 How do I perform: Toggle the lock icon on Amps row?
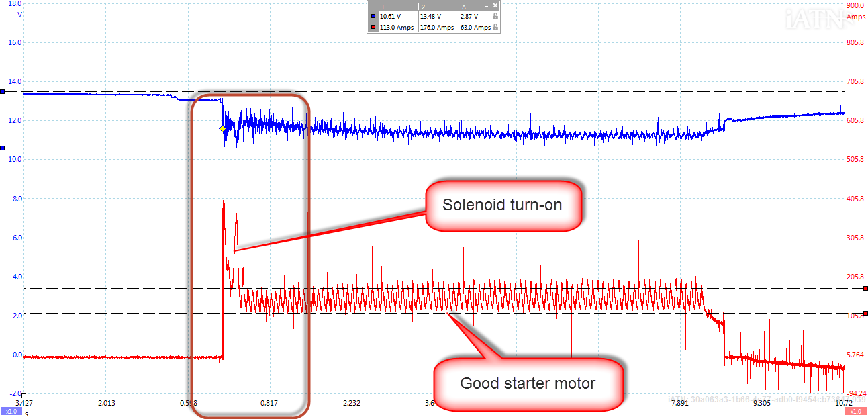tap(495, 28)
